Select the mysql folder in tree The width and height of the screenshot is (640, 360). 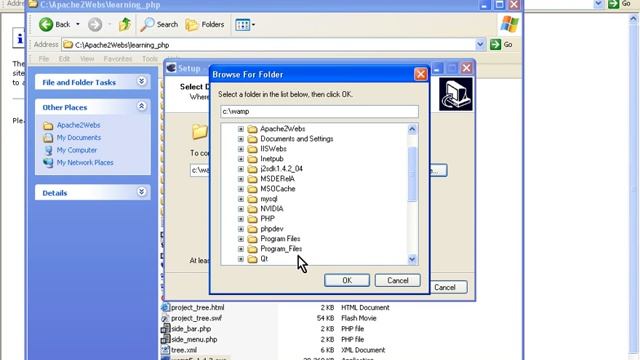pyautogui.click(x=269, y=199)
